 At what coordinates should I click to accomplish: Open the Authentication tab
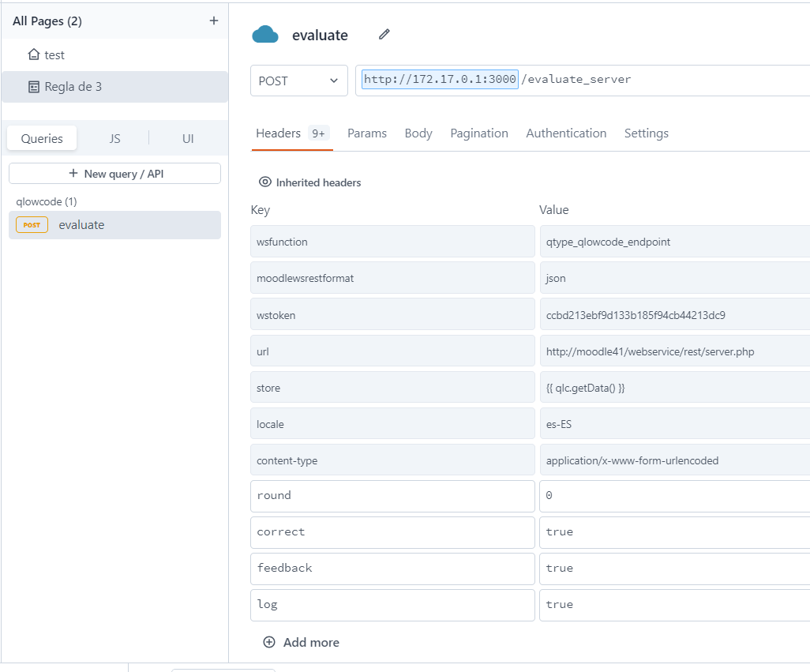coord(566,133)
